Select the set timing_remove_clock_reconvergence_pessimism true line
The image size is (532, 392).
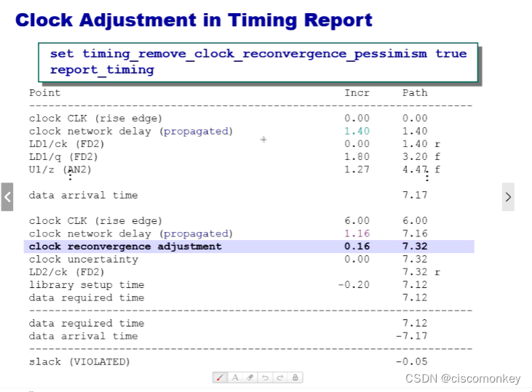click(x=258, y=54)
